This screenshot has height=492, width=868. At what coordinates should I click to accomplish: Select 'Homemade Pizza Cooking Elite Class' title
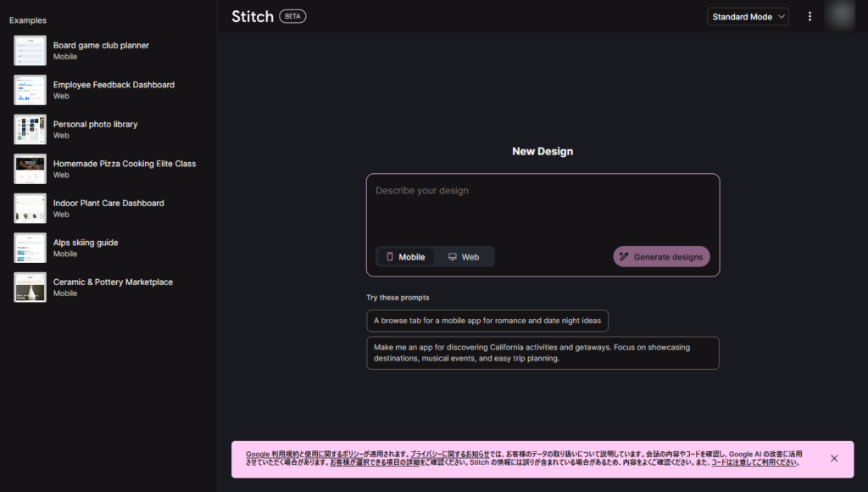pos(125,164)
